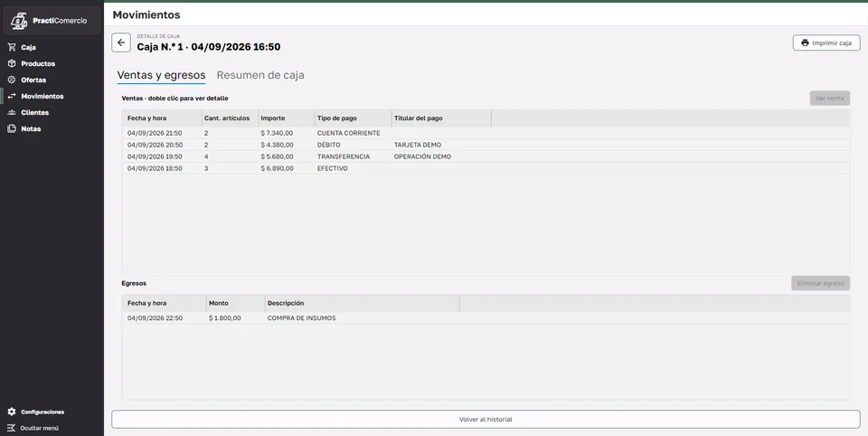Click the Movimientos arrows icon
The width and height of the screenshot is (868, 436).
[x=12, y=97]
